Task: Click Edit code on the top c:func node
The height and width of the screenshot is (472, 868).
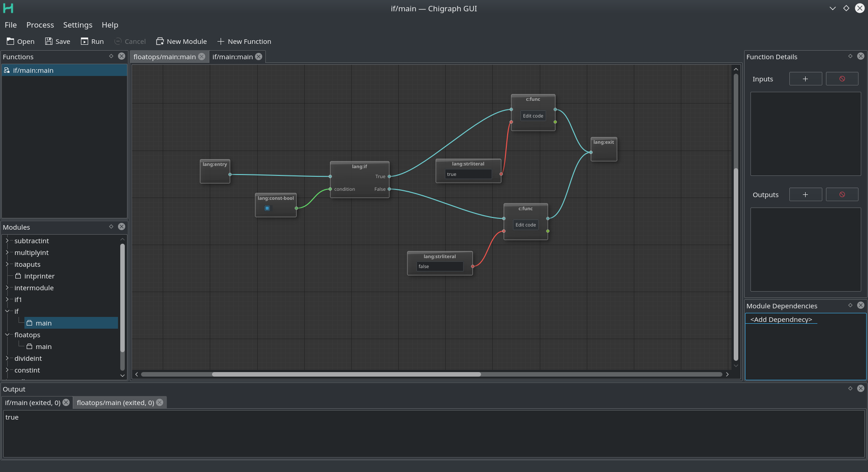Action: pyautogui.click(x=533, y=116)
